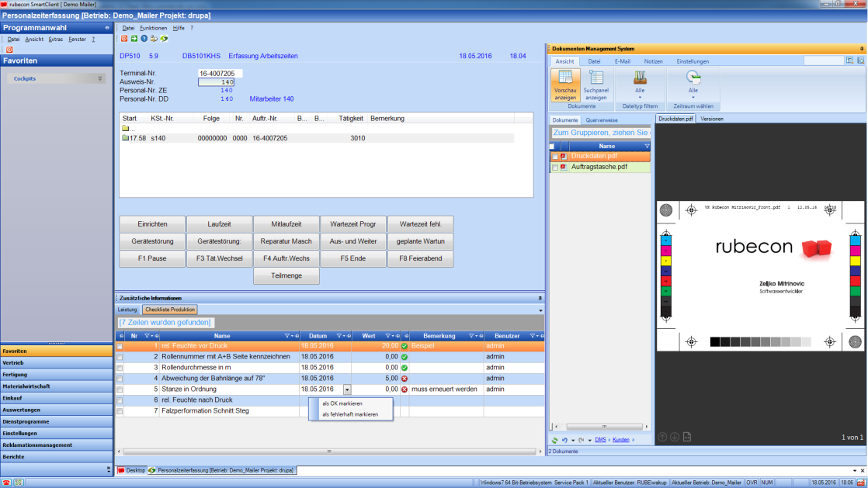Choose 'als fehlerhaft markieren' menu entry

pos(350,414)
